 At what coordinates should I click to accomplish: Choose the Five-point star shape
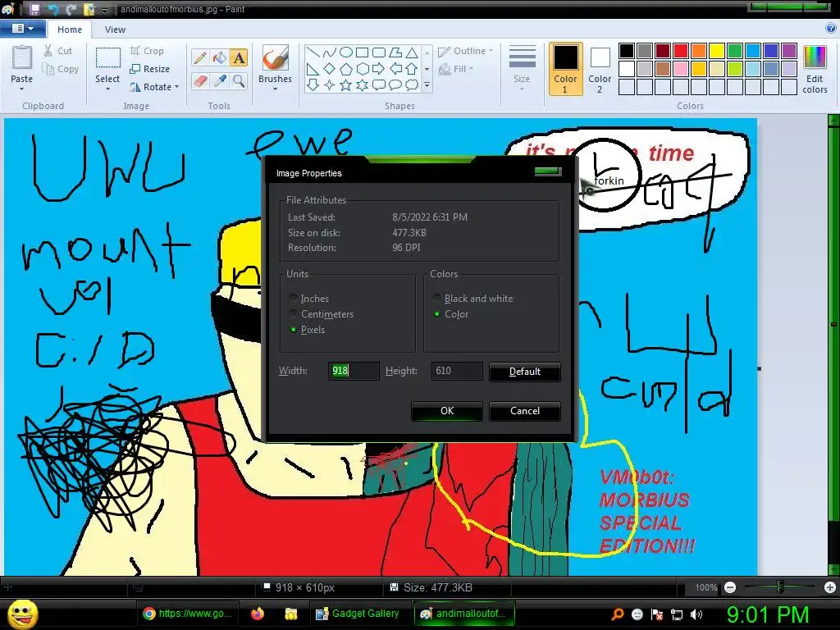pyautogui.click(x=346, y=85)
